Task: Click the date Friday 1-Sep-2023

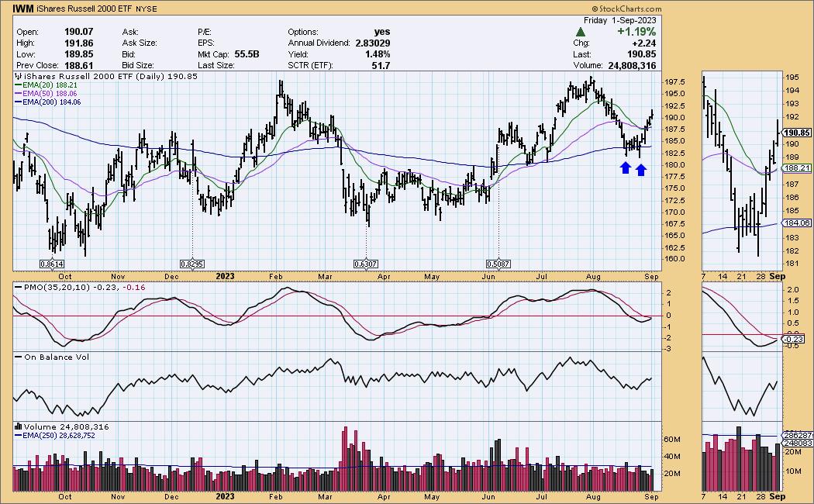Action: coord(620,20)
